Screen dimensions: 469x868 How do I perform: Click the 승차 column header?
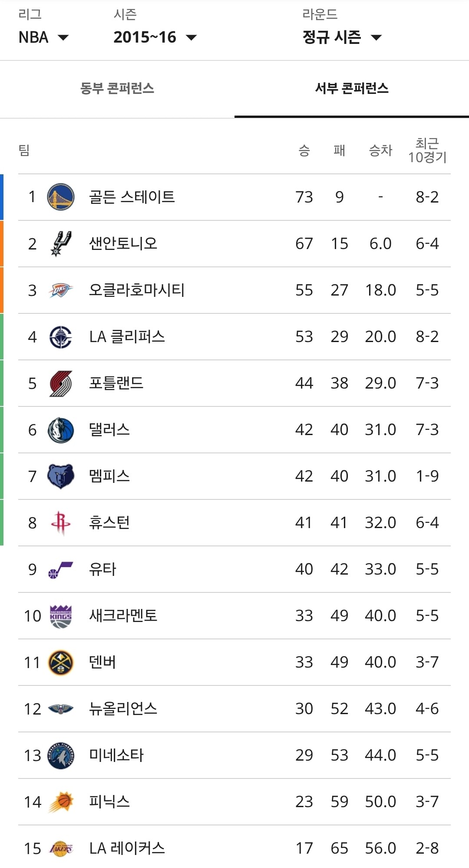click(380, 150)
